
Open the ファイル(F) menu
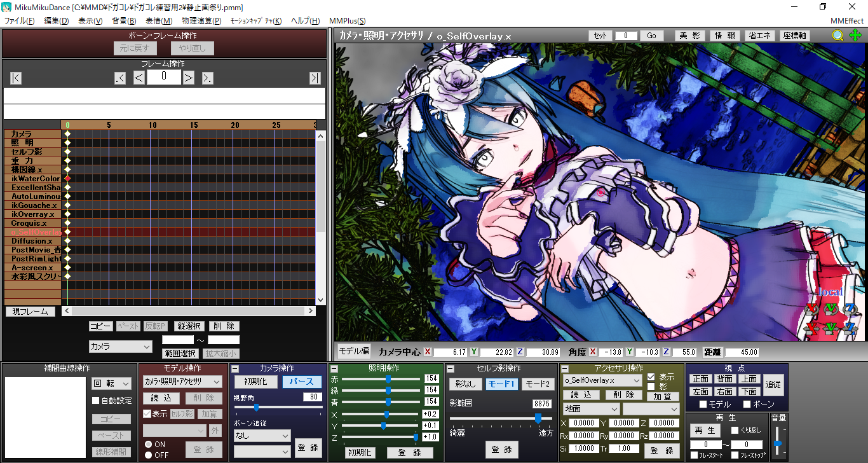[19, 21]
